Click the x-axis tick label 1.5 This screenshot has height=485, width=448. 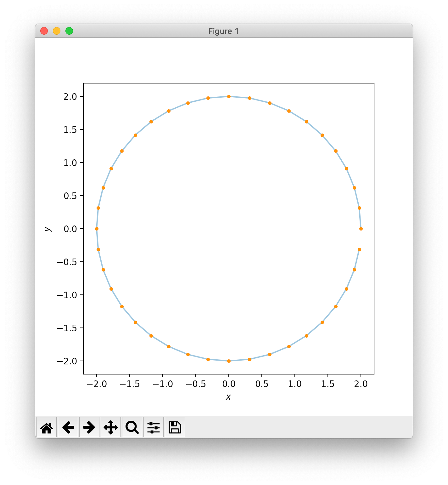[x=328, y=384]
